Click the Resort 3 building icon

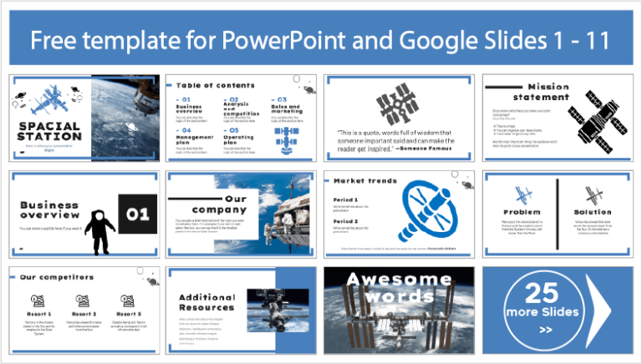coord(128,301)
